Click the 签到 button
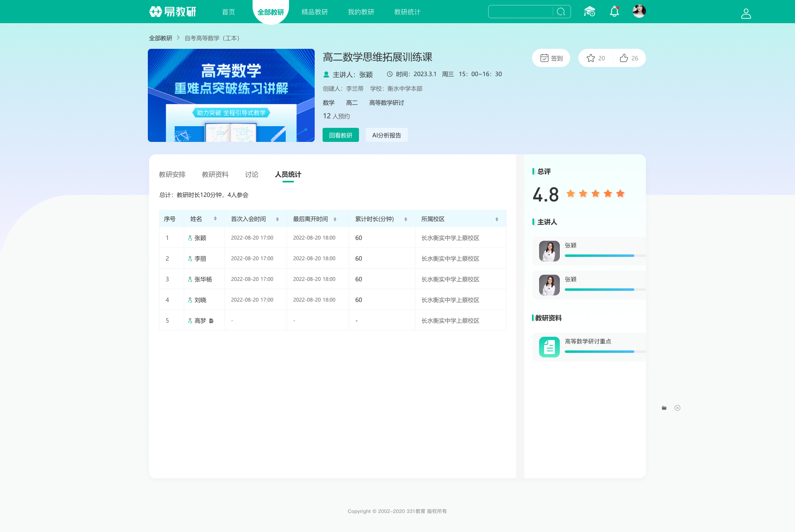This screenshot has width=795, height=532. pyautogui.click(x=551, y=58)
